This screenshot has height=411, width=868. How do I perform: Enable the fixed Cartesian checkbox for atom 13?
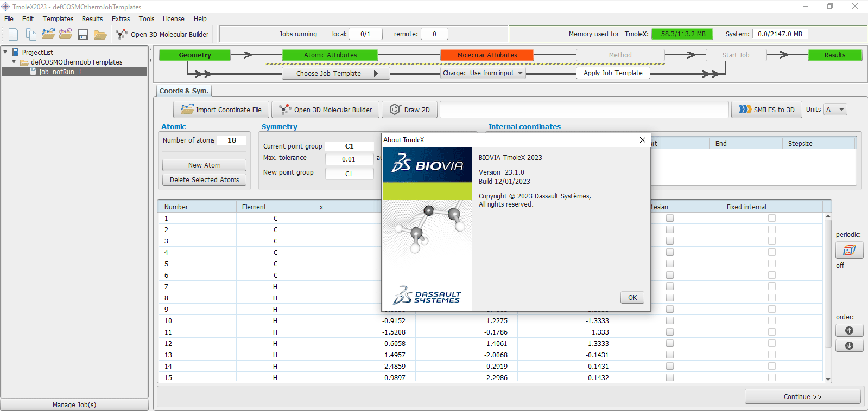click(x=669, y=355)
